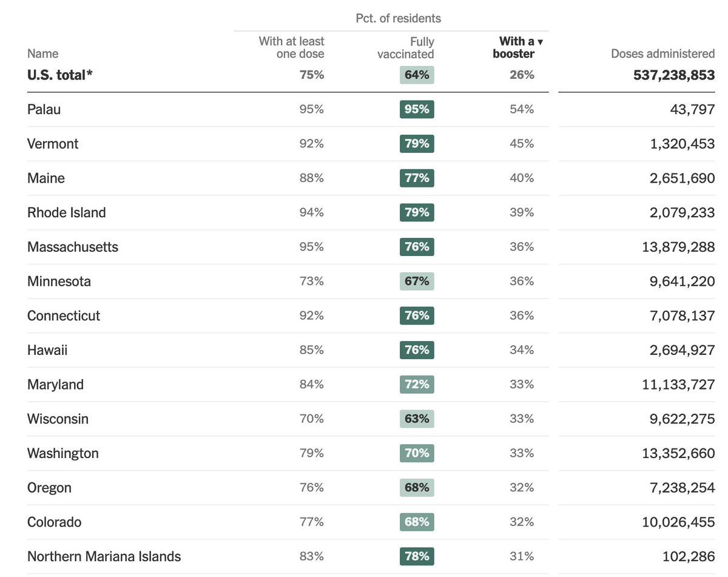Click the green 95% badge for Palau
The image size is (728, 577).
(417, 109)
